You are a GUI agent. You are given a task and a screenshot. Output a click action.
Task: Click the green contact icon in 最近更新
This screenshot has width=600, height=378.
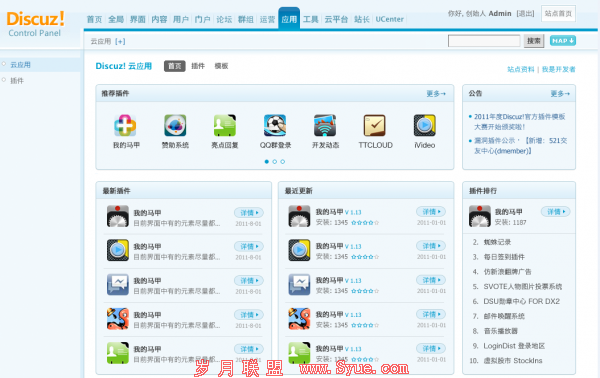click(x=299, y=353)
